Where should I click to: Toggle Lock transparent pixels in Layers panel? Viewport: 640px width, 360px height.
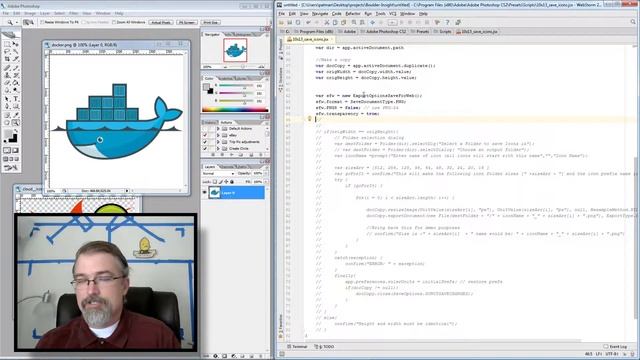click(215, 182)
